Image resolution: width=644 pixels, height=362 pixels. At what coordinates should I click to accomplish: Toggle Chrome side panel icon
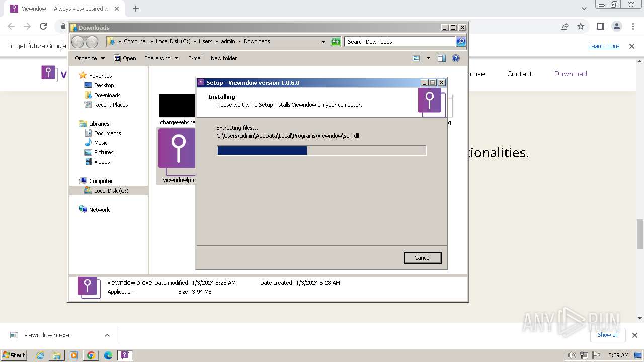(x=600, y=26)
